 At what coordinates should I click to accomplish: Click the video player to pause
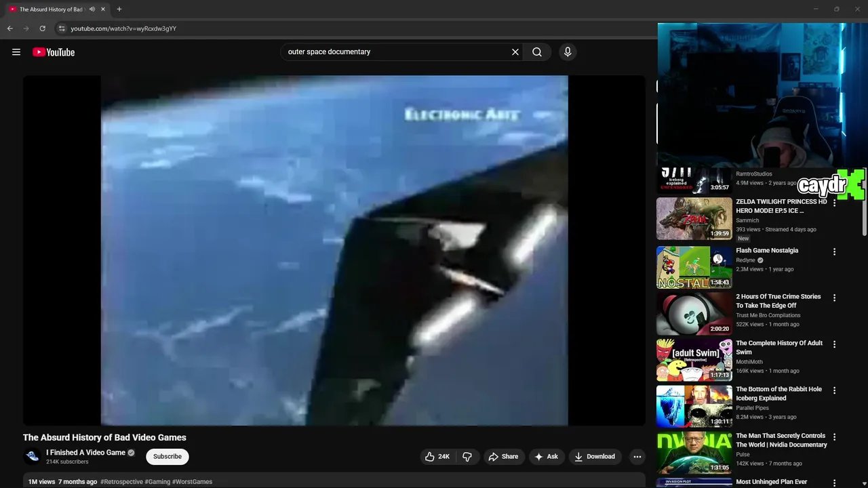pos(334,251)
